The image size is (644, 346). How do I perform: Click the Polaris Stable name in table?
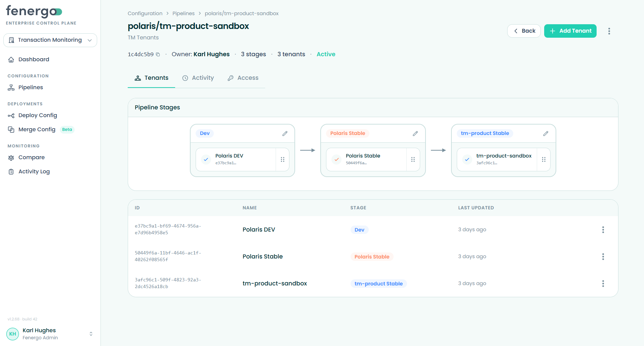click(x=263, y=256)
